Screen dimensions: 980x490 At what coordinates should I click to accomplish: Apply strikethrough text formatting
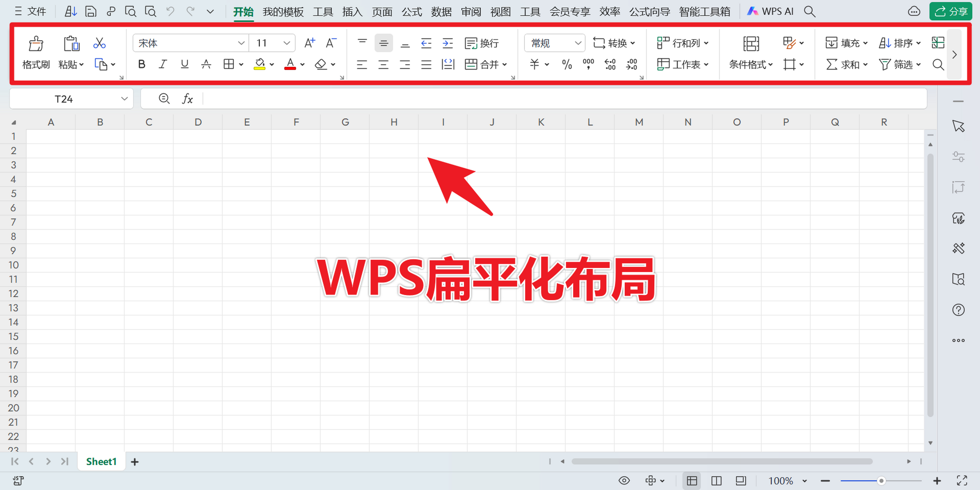(206, 64)
